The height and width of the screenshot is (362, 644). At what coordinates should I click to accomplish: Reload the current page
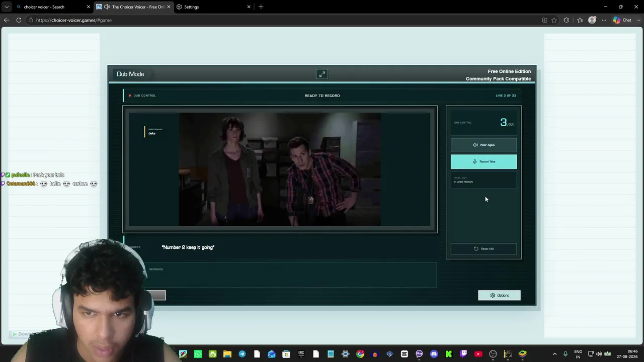pos(19,20)
